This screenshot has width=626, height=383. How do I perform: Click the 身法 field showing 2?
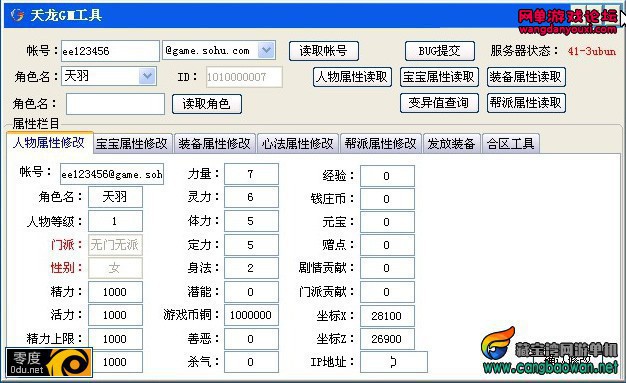point(251,268)
